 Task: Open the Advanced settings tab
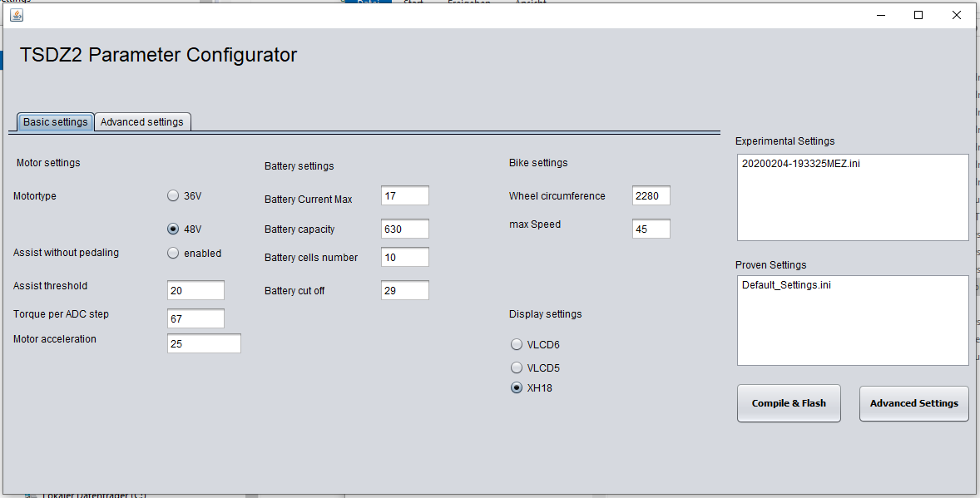point(142,122)
